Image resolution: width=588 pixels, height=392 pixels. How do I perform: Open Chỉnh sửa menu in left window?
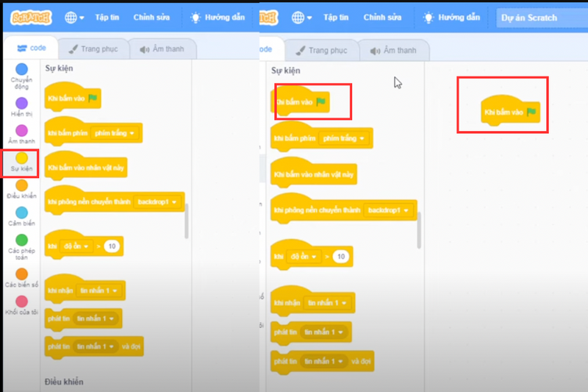151,17
